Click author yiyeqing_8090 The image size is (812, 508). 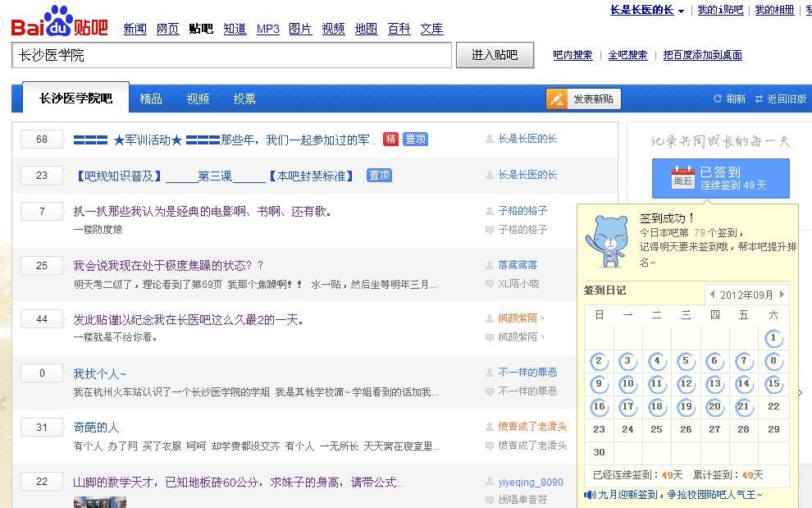coord(531,482)
